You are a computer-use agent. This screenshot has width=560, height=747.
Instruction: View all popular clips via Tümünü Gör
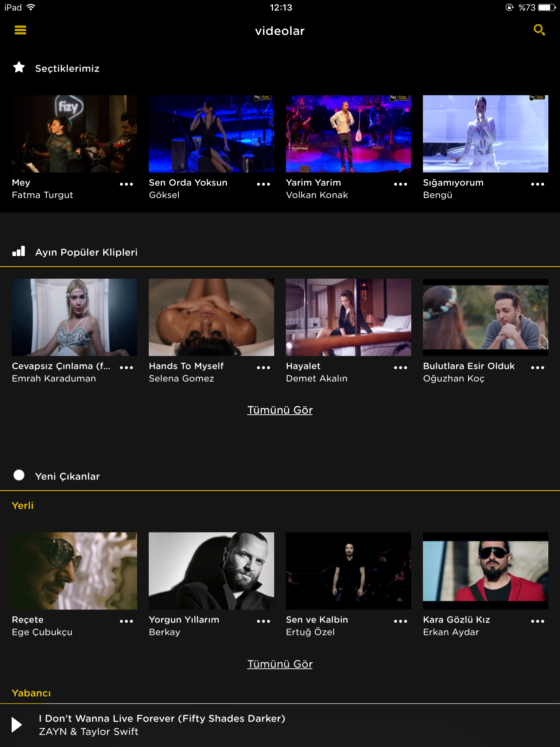click(x=280, y=410)
